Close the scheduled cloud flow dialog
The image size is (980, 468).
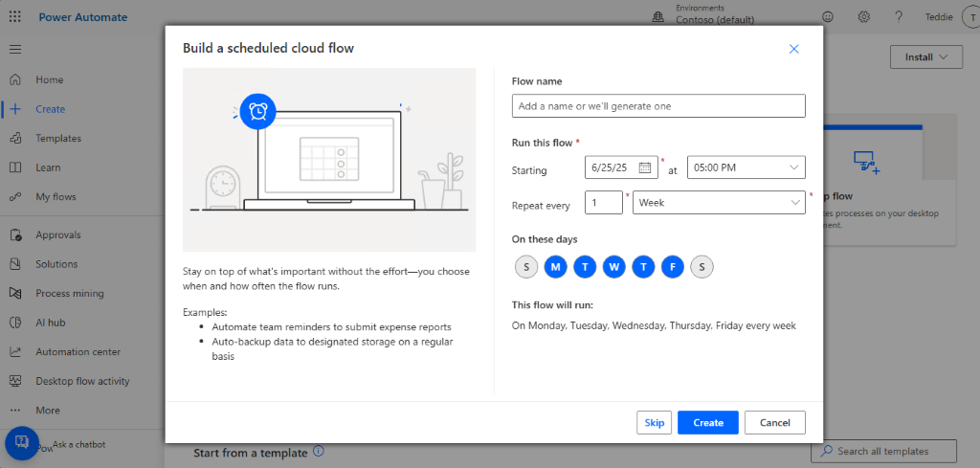coord(793,49)
